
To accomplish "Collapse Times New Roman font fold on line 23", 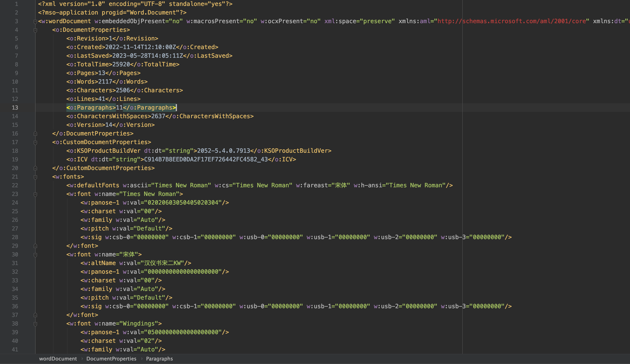I will coord(35,194).
